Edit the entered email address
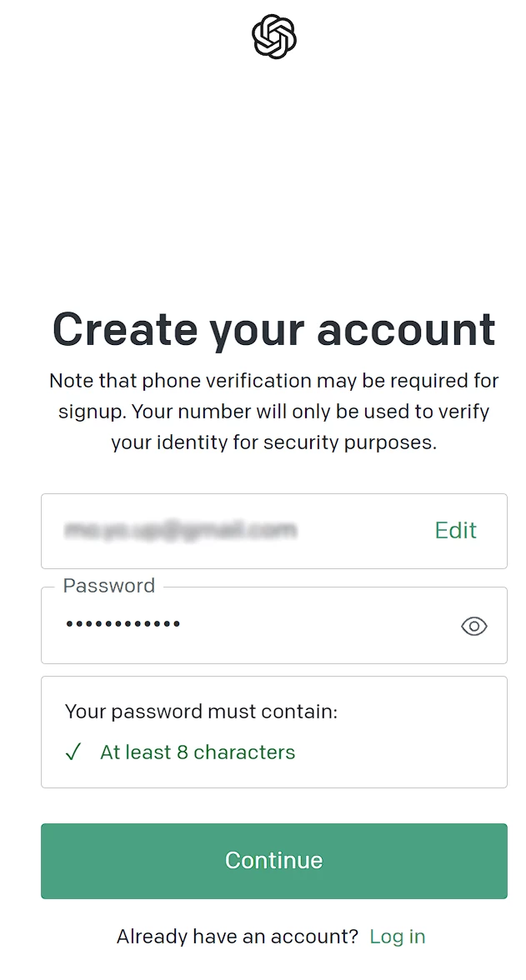The height and width of the screenshot is (980, 526). (x=456, y=531)
